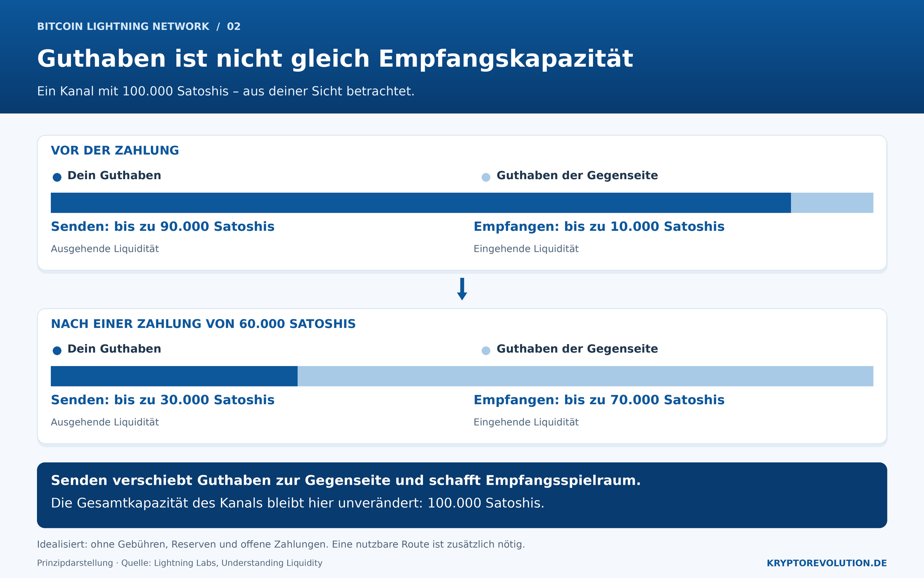924x578 pixels.
Task: Click 'Guthaben der Gegenseite' label in 'Nach einer Zahlung'
Action: (x=577, y=349)
